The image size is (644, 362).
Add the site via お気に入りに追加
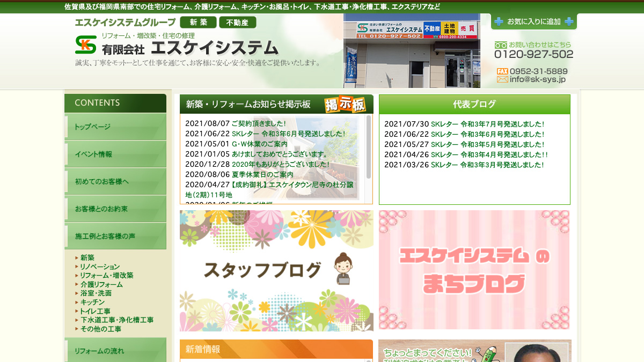tap(534, 21)
